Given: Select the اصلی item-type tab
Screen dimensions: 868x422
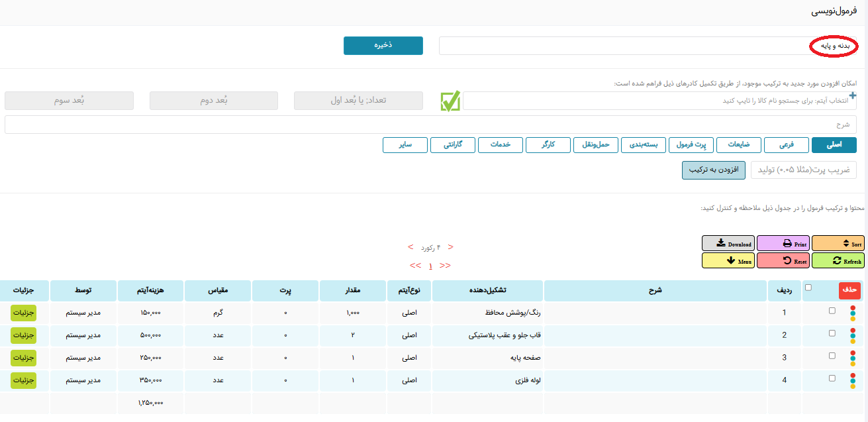Looking at the screenshot, I should coord(834,145).
